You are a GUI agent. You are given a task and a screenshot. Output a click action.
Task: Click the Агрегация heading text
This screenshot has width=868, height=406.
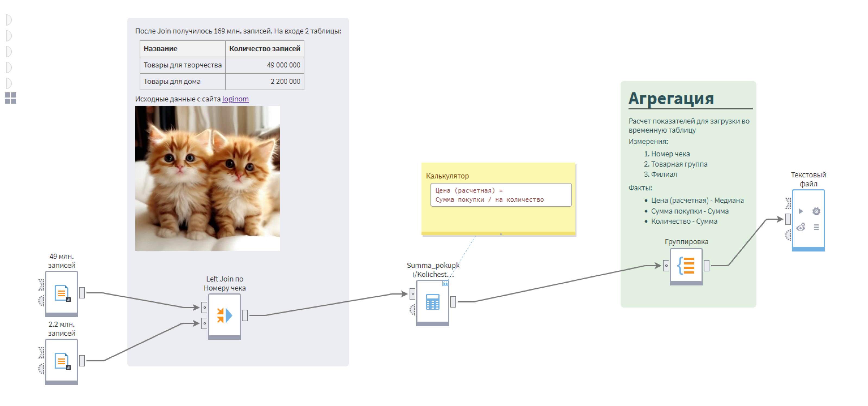coord(671,99)
